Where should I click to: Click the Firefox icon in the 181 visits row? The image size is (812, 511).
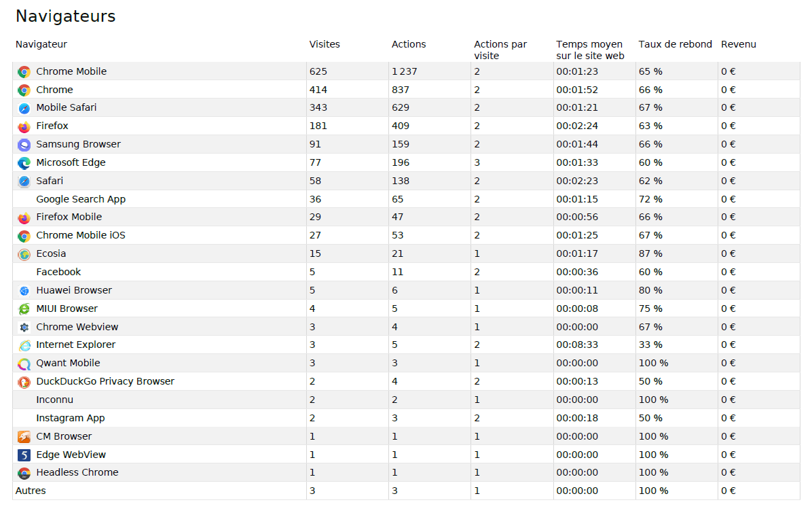24,126
